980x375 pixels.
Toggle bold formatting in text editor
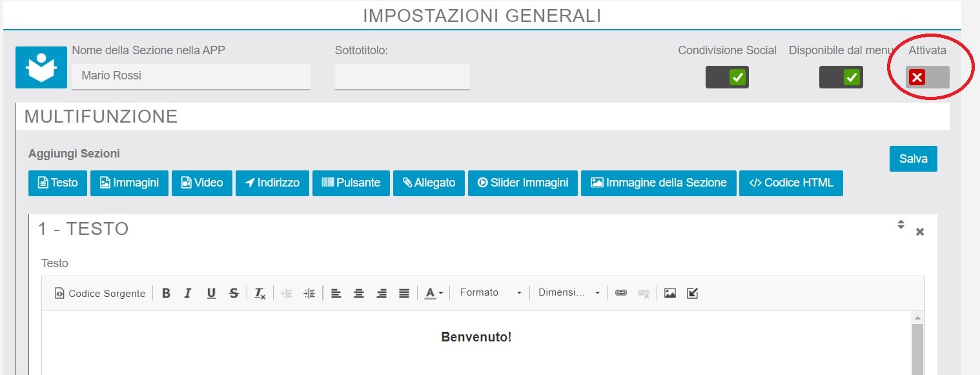click(166, 293)
